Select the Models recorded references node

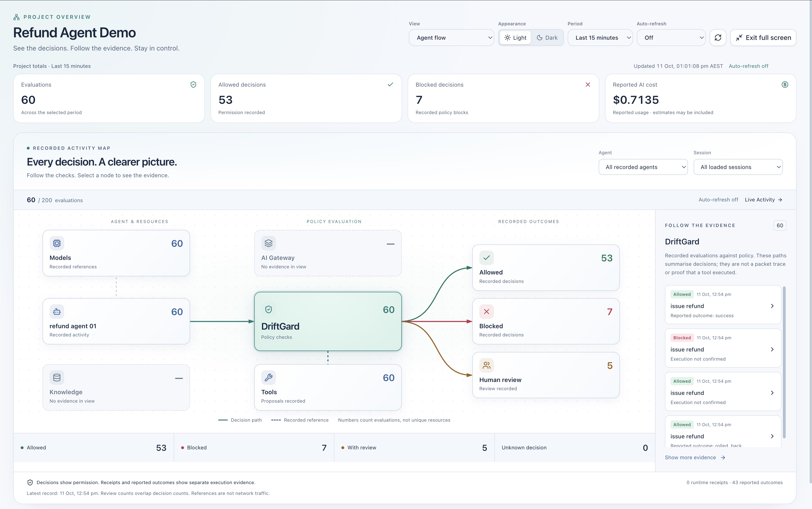(x=116, y=253)
